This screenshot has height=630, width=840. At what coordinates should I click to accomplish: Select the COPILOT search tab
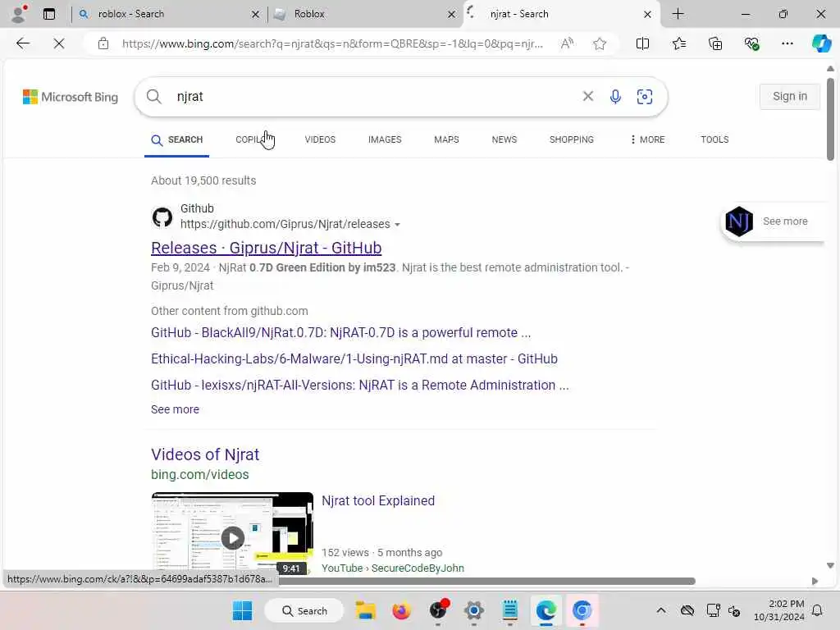pyautogui.click(x=253, y=139)
